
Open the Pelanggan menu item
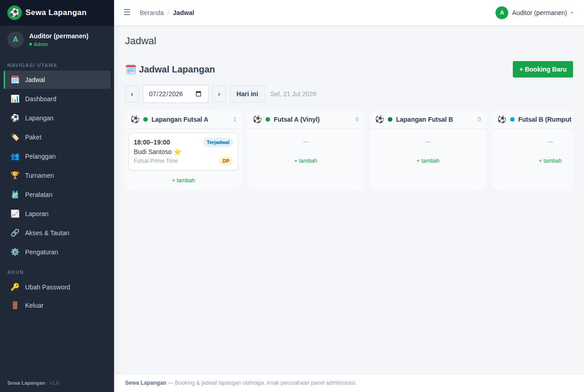click(57, 156)
